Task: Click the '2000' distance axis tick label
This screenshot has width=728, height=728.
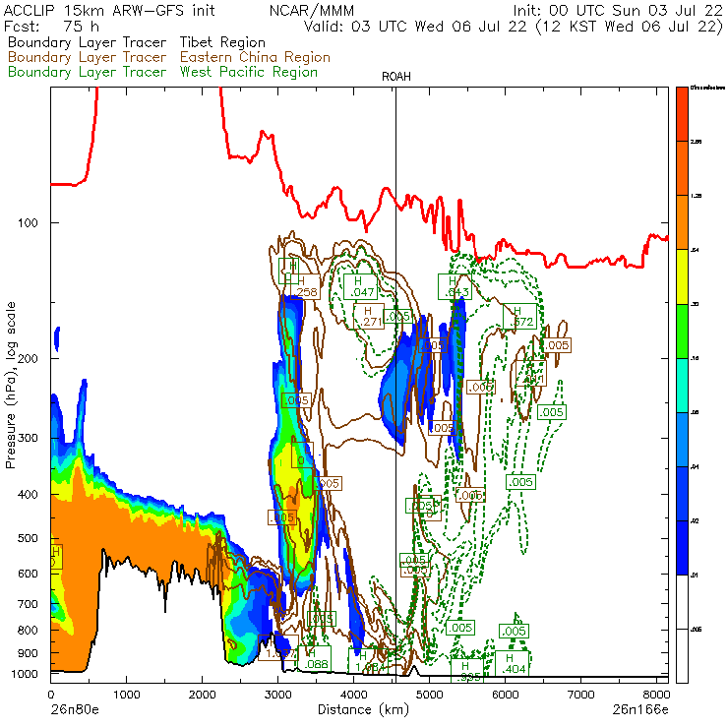Action: pyautogui.click(x=202, y=695)
